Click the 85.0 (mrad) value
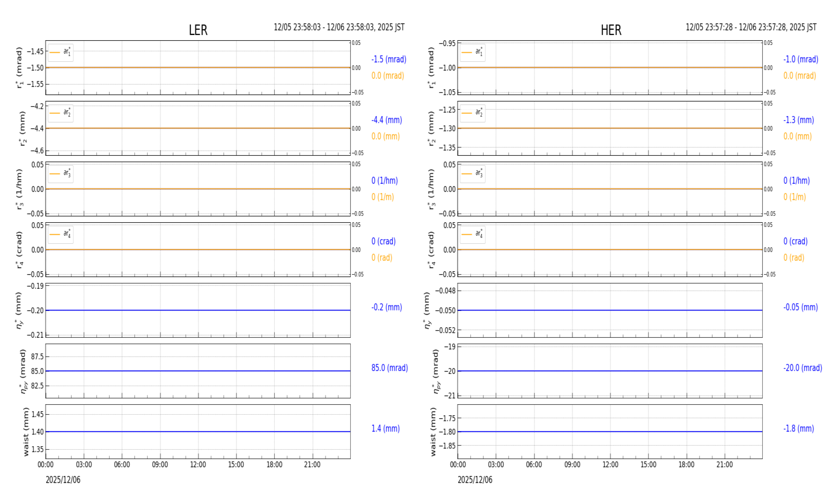Screen dimensions: 824x504 390,368
